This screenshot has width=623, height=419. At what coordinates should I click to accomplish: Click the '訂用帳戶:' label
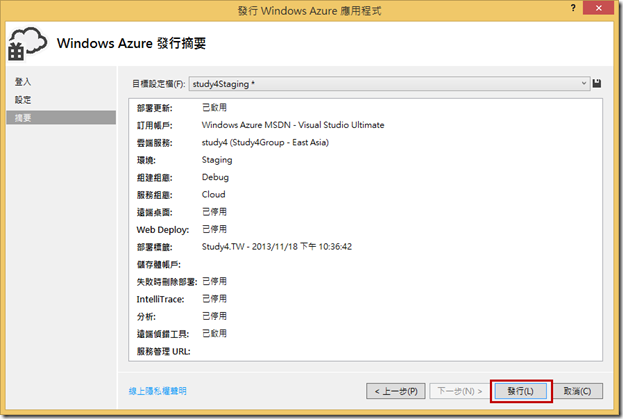(155, 126)
